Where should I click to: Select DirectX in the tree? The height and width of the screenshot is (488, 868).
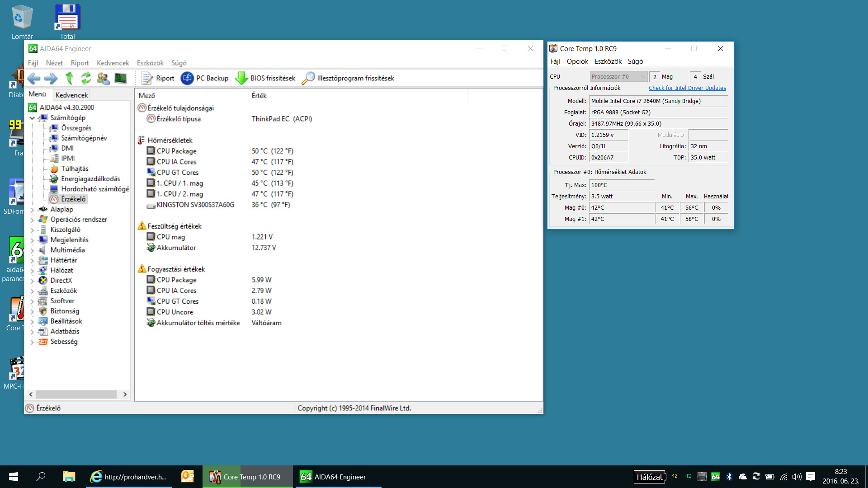(x=61, y=280)
